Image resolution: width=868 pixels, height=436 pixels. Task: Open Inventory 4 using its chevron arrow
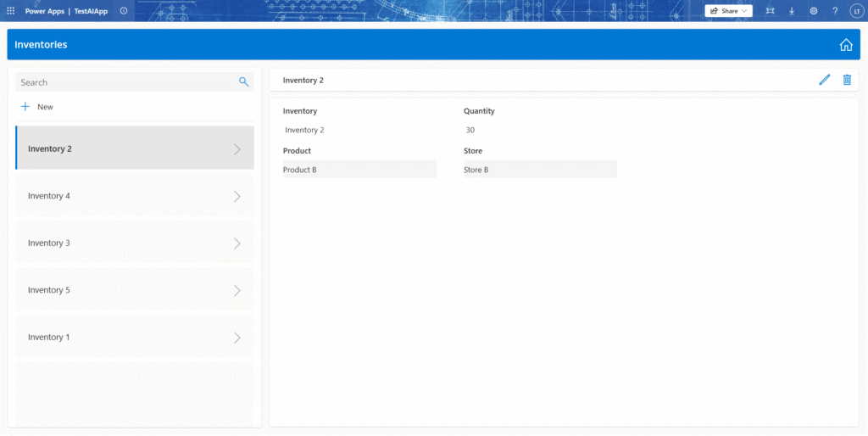pos(237,196)
